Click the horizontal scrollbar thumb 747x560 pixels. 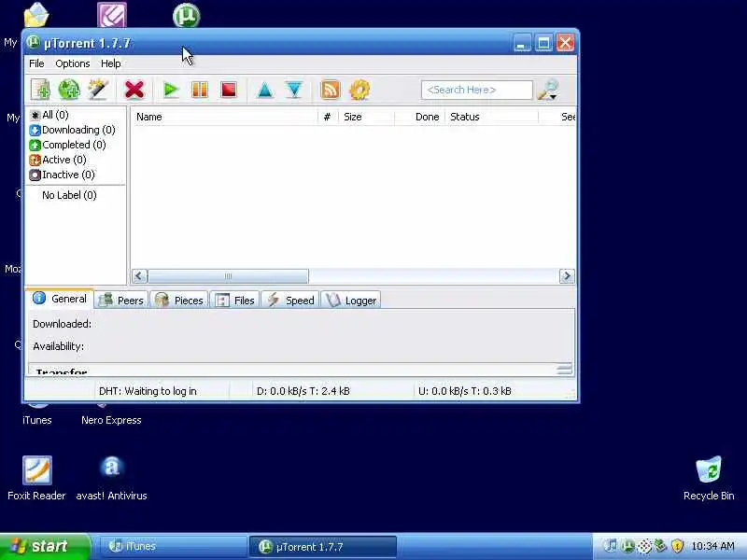[x=228, y=276]
